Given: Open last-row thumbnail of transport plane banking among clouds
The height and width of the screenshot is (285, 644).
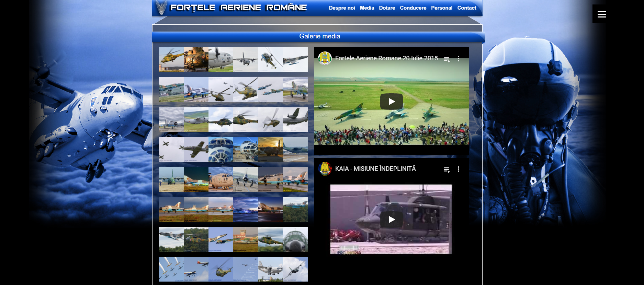Looking at the screenshot, I should tap(295, 269).
